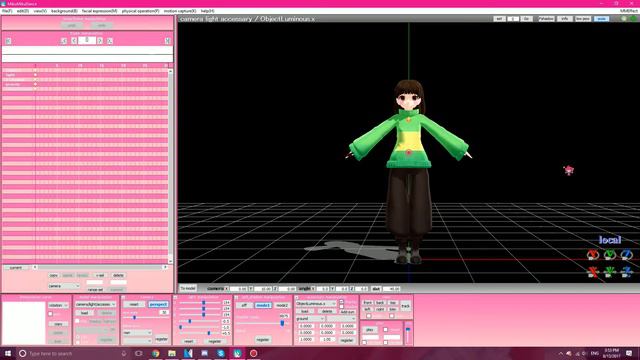640x360 pixels.
Task: Toggle the repeat checkbox next to play
Action: click(385, 329)
